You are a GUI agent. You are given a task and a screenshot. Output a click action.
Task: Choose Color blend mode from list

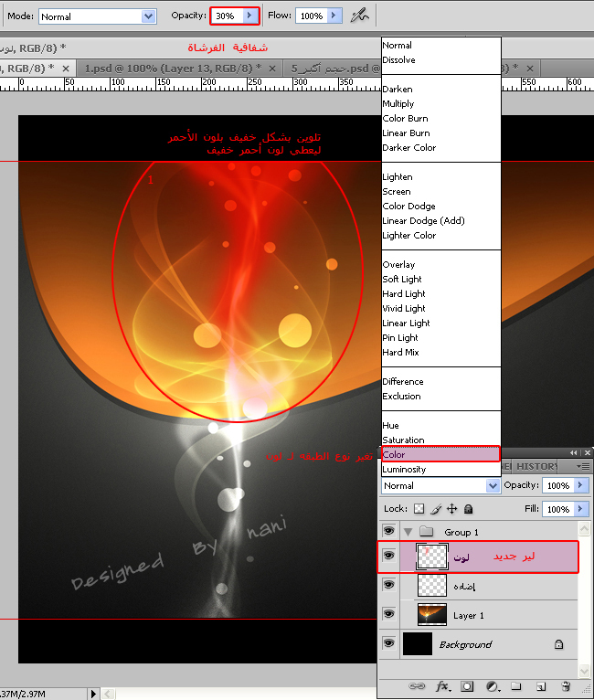[440, 454]
